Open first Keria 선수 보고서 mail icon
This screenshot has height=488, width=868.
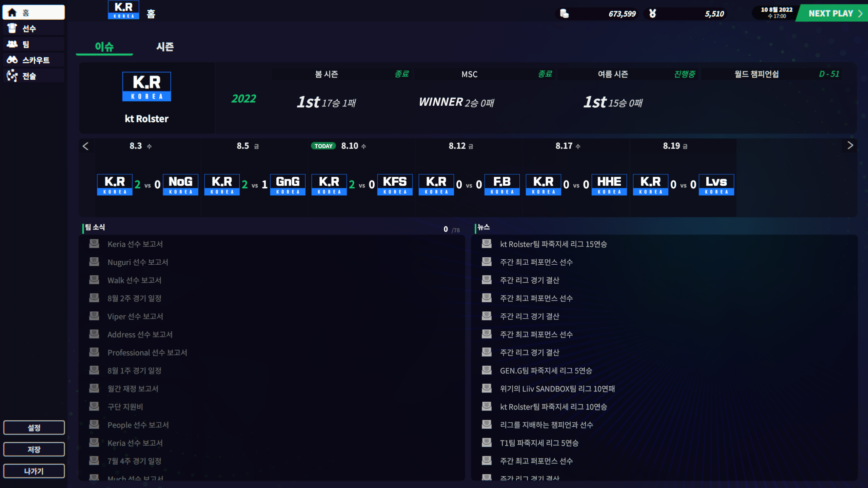[94, 244]
